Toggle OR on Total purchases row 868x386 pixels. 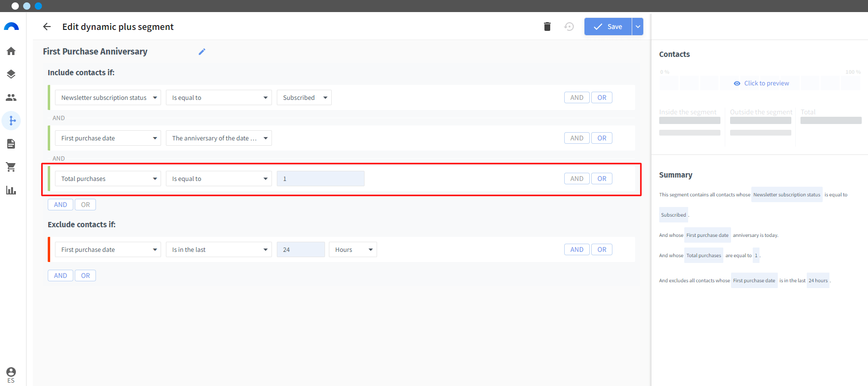click(602, 179)
